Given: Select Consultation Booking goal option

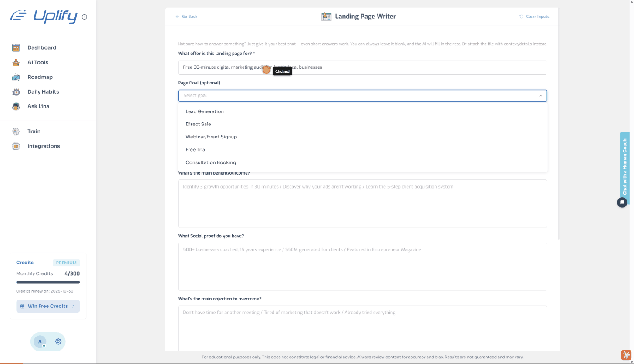Looking at the screenshot, I should coord(211,162).
